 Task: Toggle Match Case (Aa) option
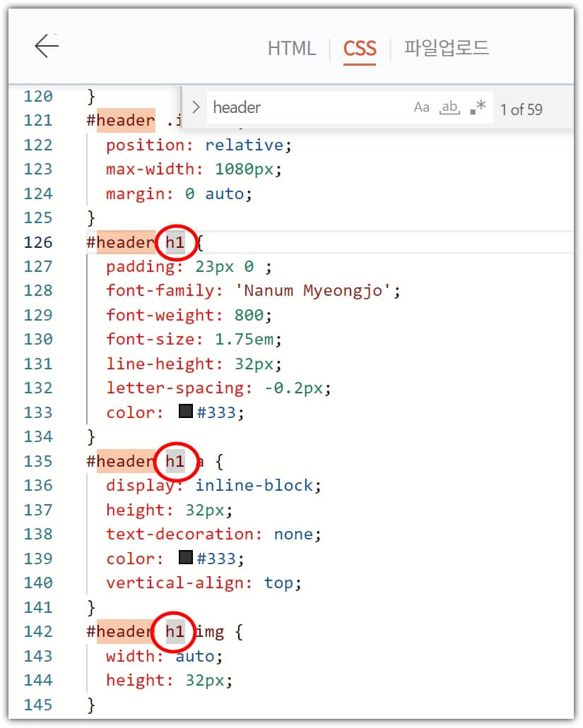click(x=421, y=108)
